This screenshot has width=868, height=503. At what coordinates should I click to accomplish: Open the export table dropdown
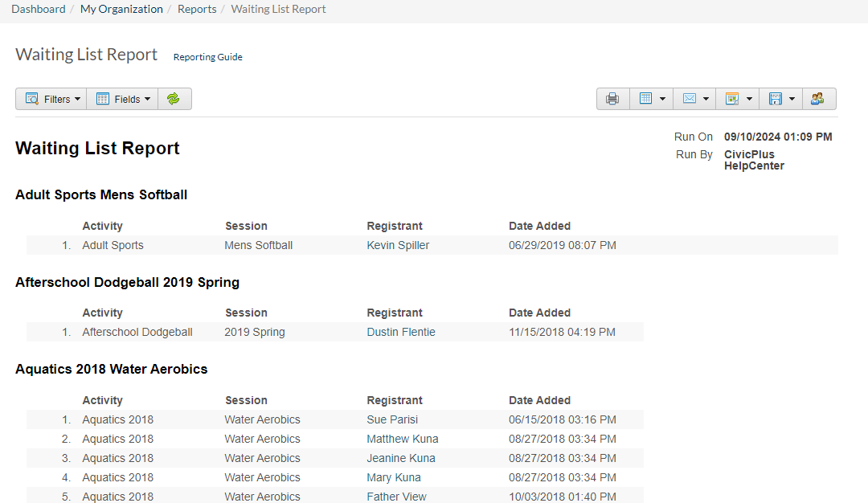652,99
